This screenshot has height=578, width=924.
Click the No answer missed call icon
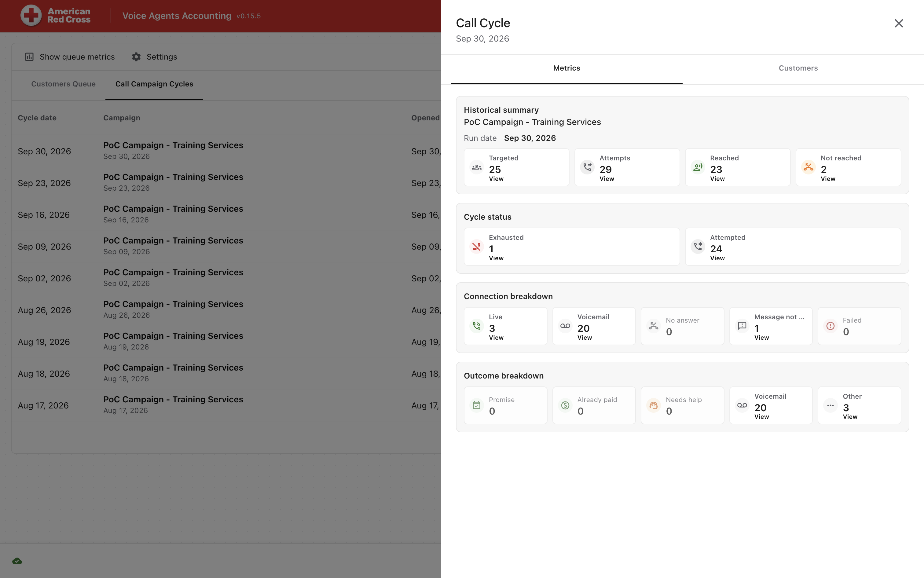653,326
